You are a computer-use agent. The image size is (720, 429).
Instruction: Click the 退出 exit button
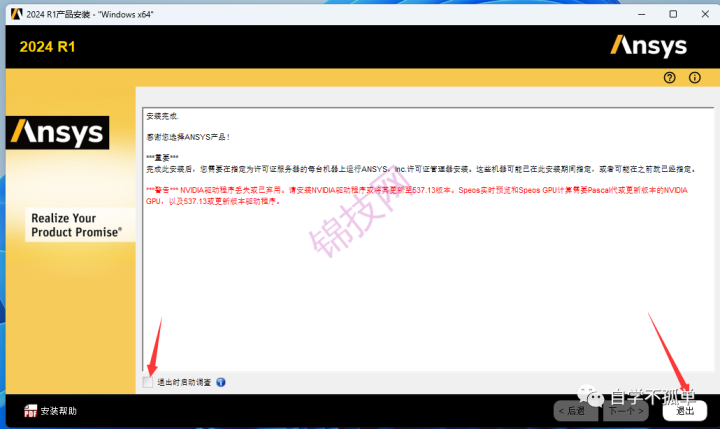click(685, 411)
